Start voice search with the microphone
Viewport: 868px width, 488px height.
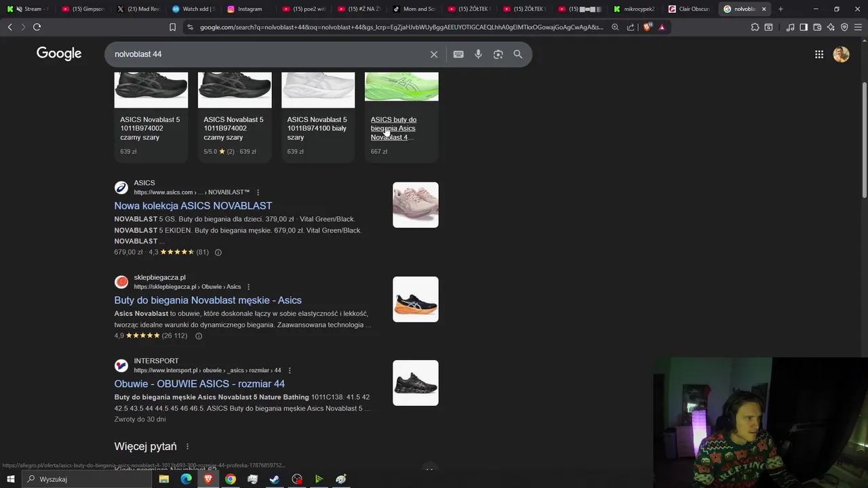(478, 54)
